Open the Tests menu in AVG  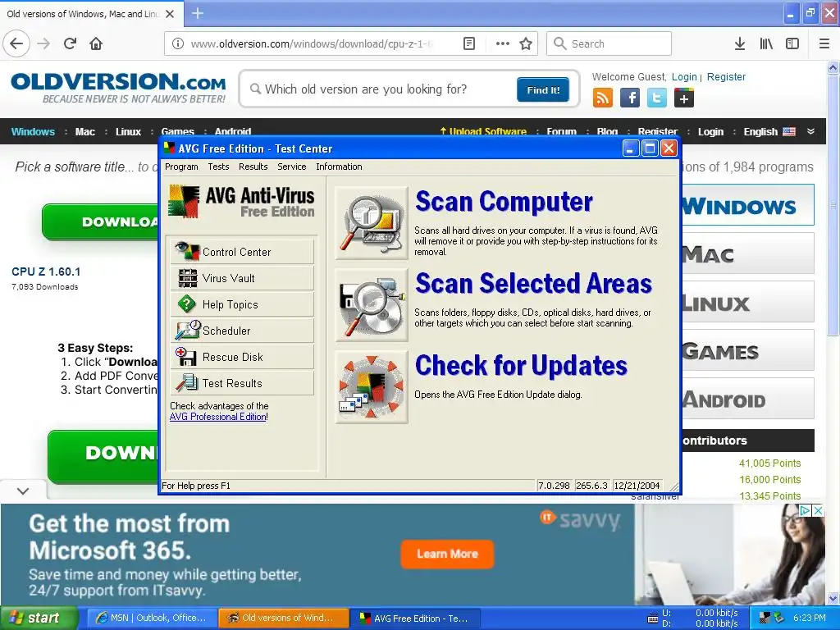click(x=218, y=167)
